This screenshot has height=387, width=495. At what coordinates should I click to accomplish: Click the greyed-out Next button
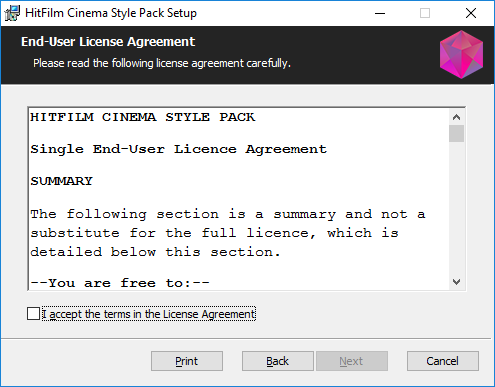(x=352, y=361)
